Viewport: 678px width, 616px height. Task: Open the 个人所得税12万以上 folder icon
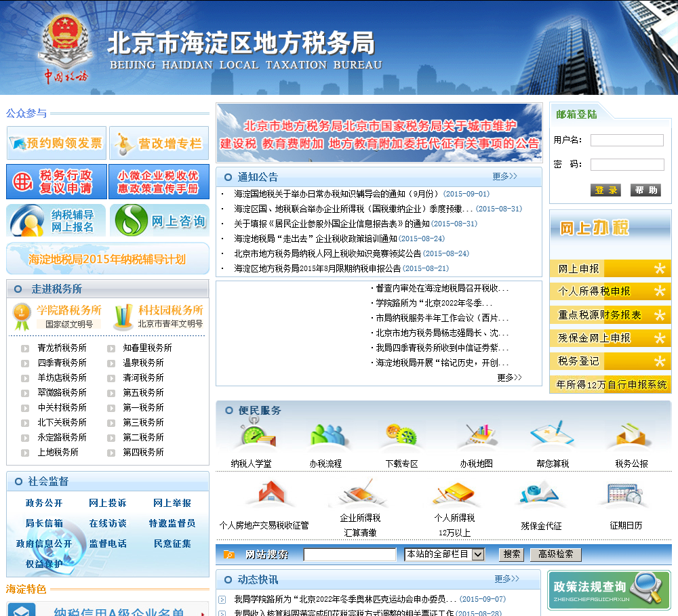click(x=454, y=493)
